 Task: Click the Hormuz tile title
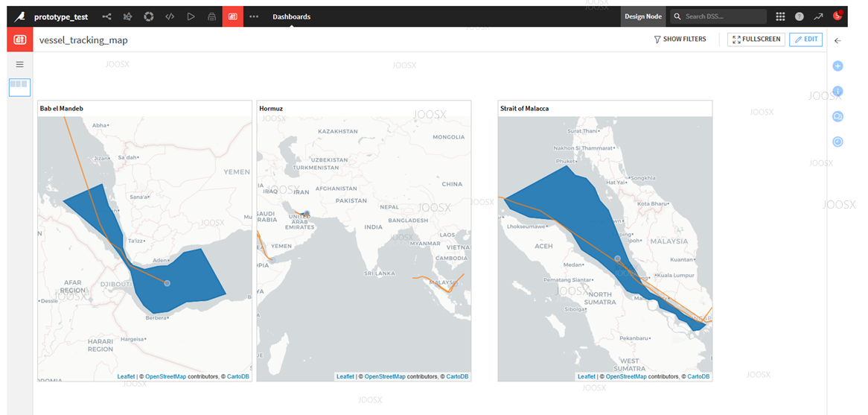(x=271, y=109)
